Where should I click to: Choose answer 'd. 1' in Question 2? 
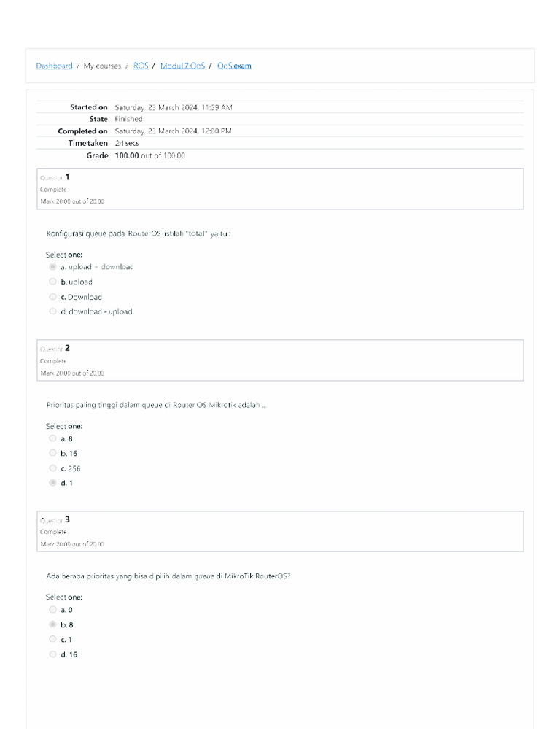[x=52, y=483]
